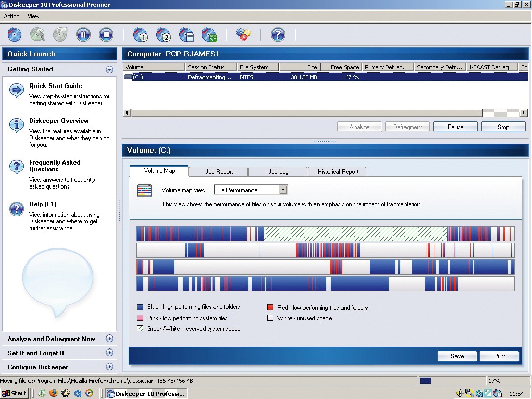Click volume list scroll left arrow

pos(127,113)
